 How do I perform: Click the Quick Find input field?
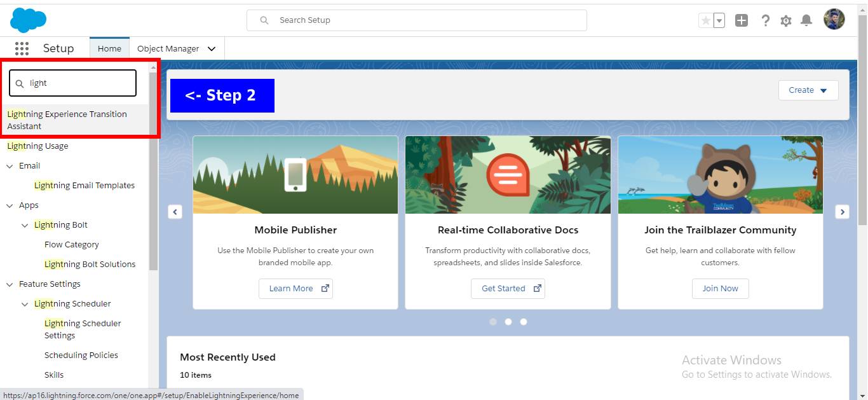point(72,83)
